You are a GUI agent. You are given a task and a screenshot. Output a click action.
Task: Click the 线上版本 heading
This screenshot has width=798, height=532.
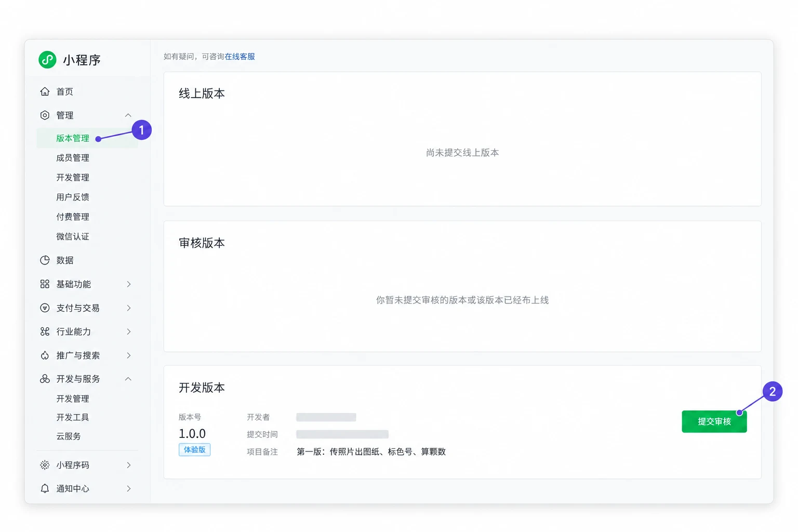click(202, 94)
